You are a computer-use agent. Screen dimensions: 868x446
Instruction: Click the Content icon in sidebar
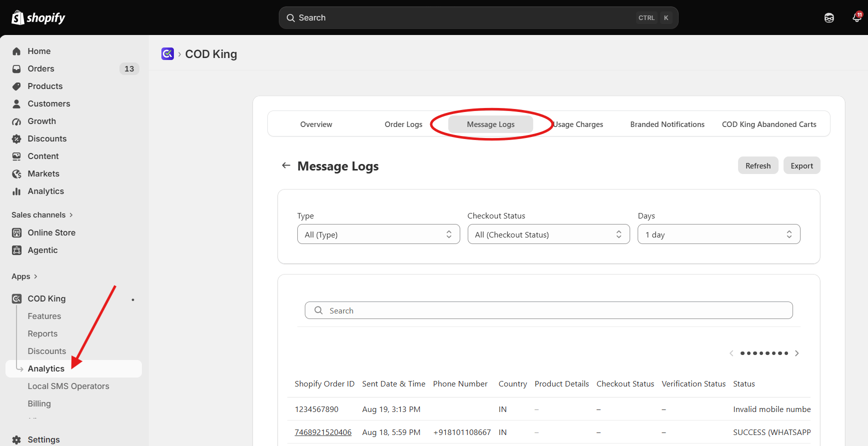pyautogui.click(x=16, y=156)
